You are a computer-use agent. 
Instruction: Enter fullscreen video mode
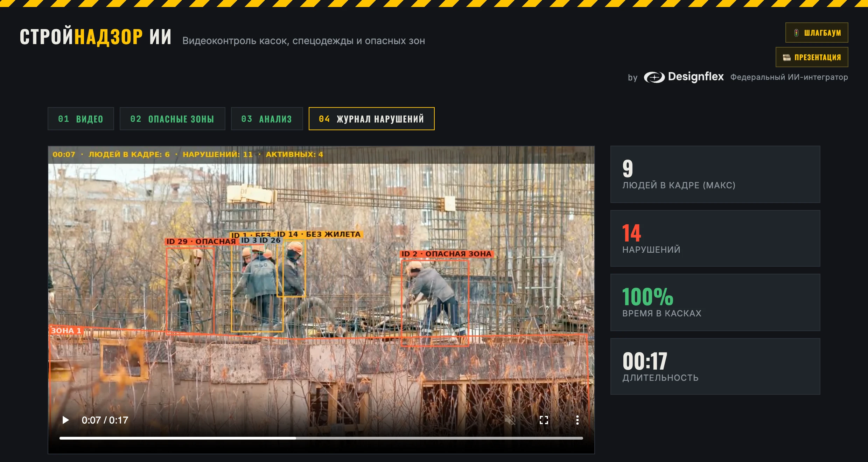coord(544,420)
